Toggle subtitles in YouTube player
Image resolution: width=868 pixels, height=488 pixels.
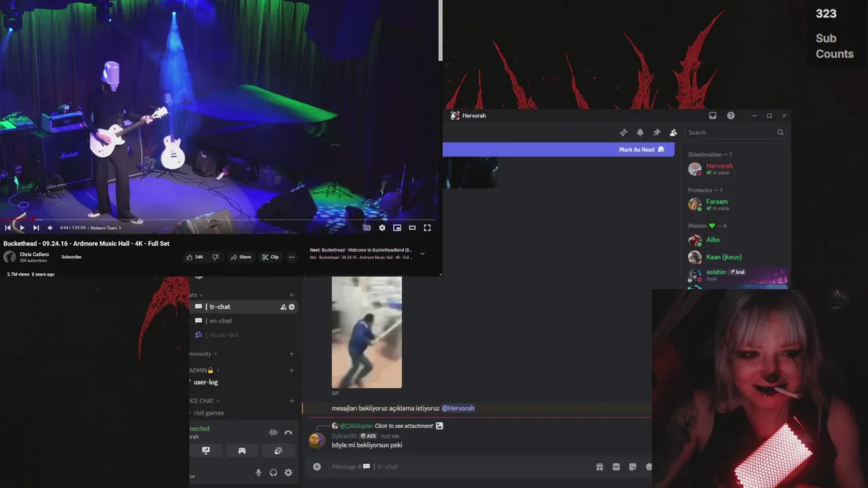(x=367, y=228)
